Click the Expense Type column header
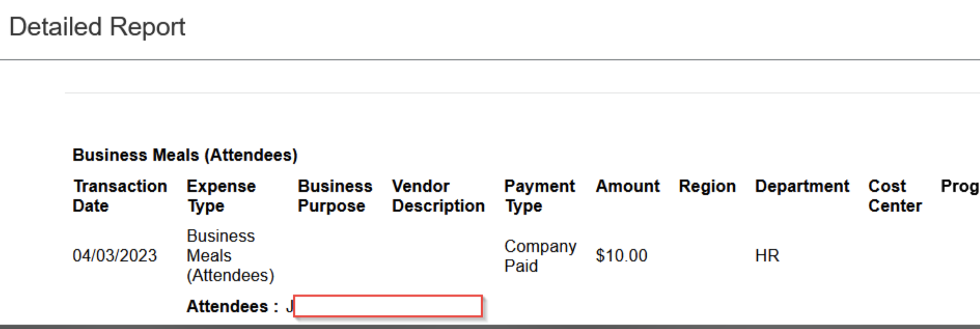This screenshot has width=980, height=329. tap(221, 196)
